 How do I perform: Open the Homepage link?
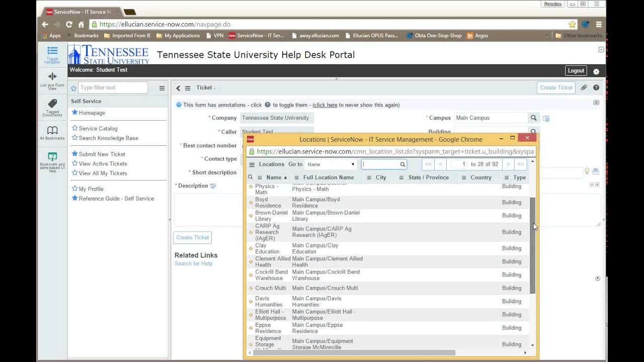(92, 113)
